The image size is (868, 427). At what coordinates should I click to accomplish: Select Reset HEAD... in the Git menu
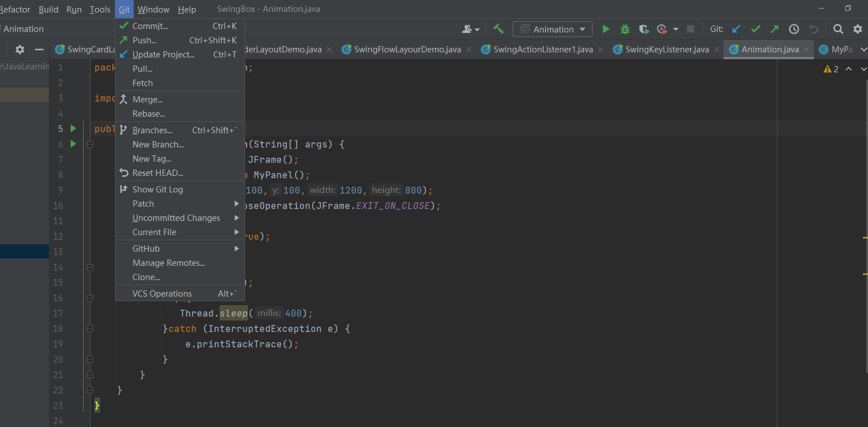[x=180, y=173]
